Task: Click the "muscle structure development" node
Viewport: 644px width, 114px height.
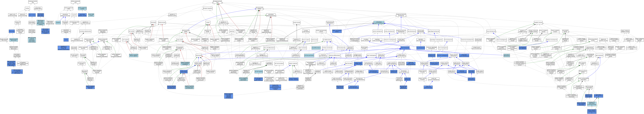Action: 330,23
